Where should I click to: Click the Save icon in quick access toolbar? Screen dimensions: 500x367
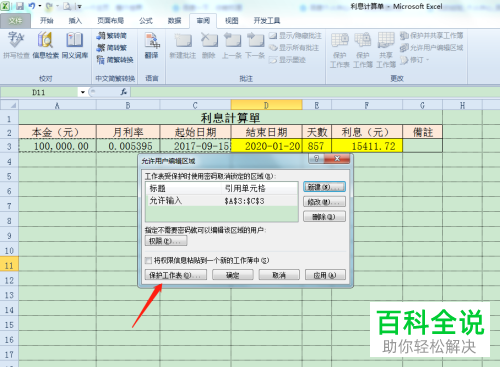click(20, 6)
